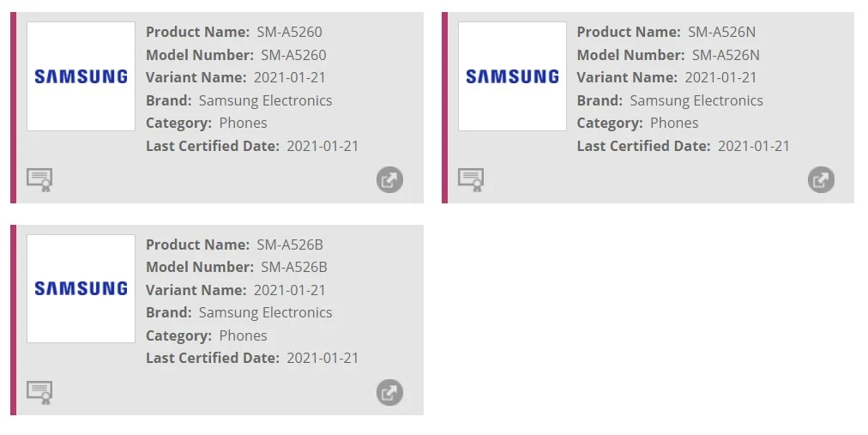Click Samsung logo on SM-A526B card

point(81,288)
